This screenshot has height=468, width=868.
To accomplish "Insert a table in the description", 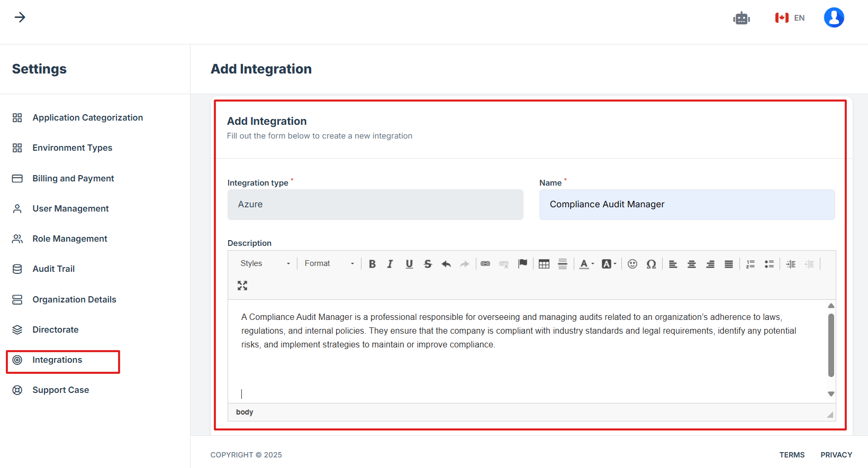I will pos(544,264).
